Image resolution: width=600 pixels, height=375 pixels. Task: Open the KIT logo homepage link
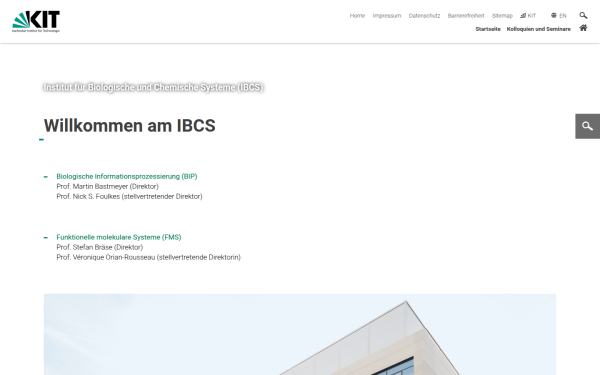click(36, 21)
